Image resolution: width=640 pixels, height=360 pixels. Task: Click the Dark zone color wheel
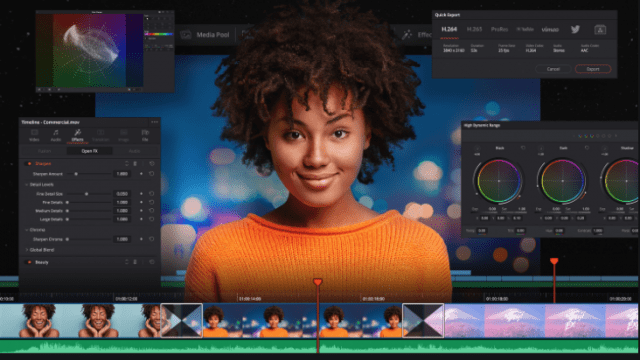[x=562, y=181]
